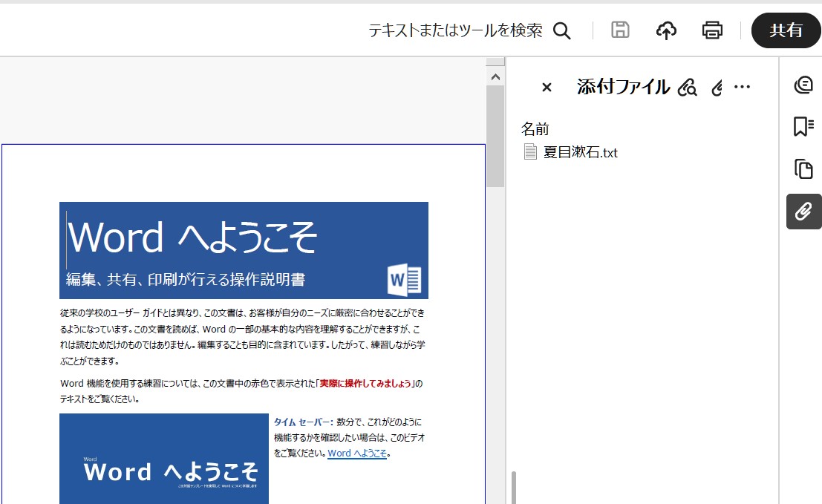822x504 pixels.
Task: Click the save floppy disk icon
Action: pyautogui.click(x=620, y=30)
